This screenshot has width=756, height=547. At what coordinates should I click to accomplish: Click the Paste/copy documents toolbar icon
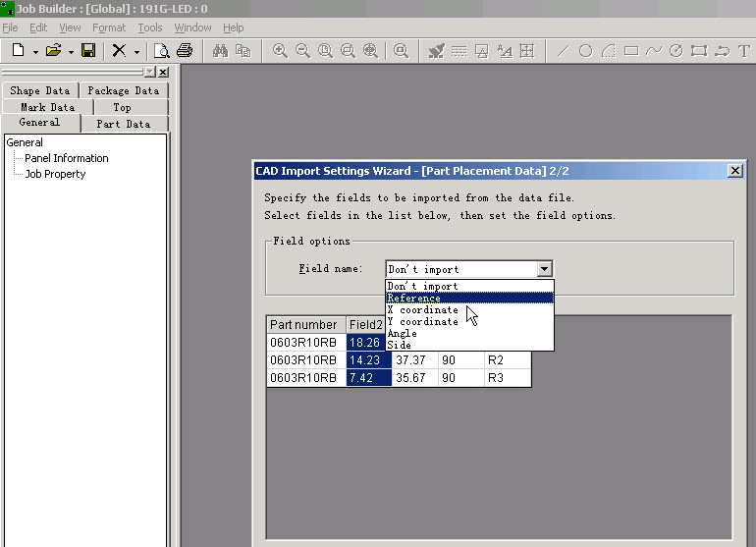(243, 50)
